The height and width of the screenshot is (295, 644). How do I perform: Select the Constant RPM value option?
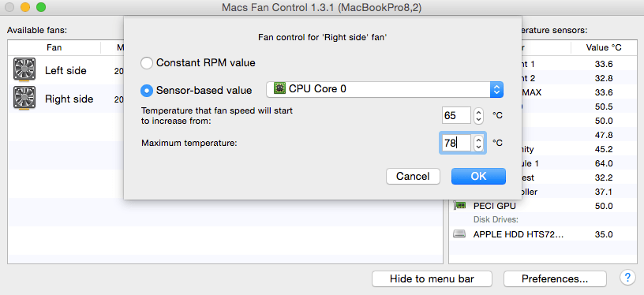198,63
